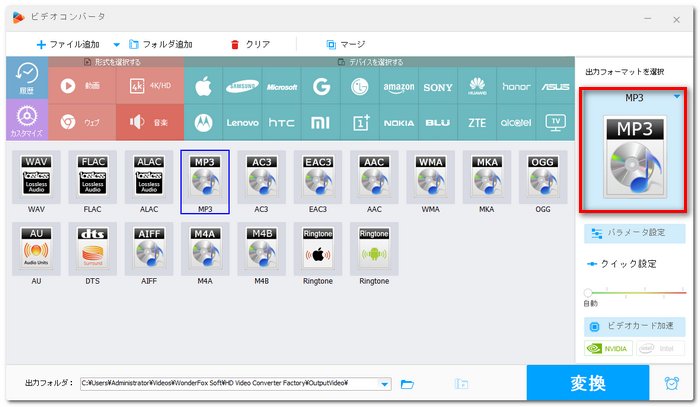Toggle NVIDIA hardware acceleration
The width and height of the screenshot is (700, 407).
coord(609,348)
